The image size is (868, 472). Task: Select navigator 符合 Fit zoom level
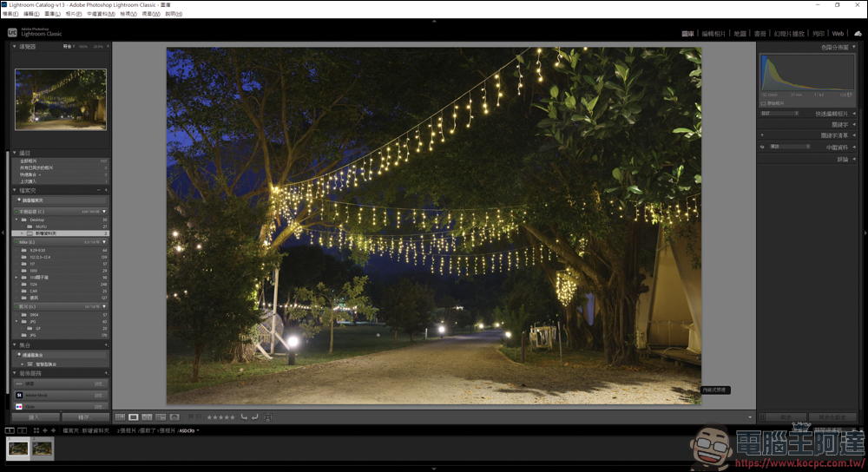point(68,47)
